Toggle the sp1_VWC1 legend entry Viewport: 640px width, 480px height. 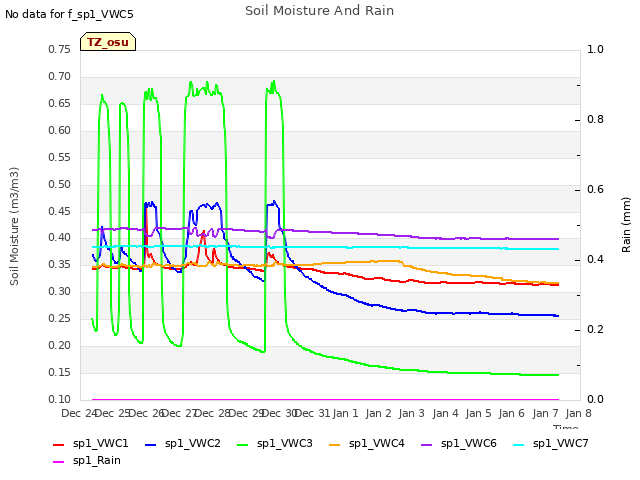(91, 444)
